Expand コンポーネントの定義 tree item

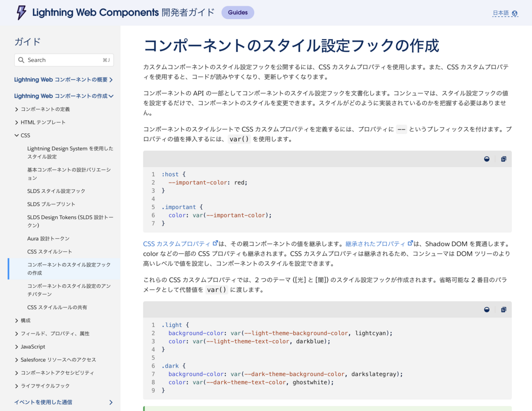click(x=17, y=109)
